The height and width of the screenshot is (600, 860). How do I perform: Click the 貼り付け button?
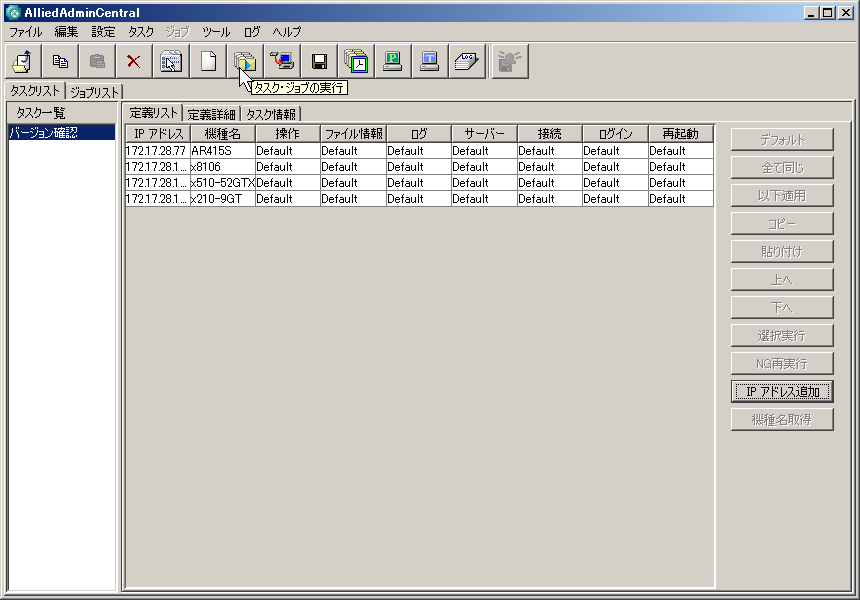782,252
